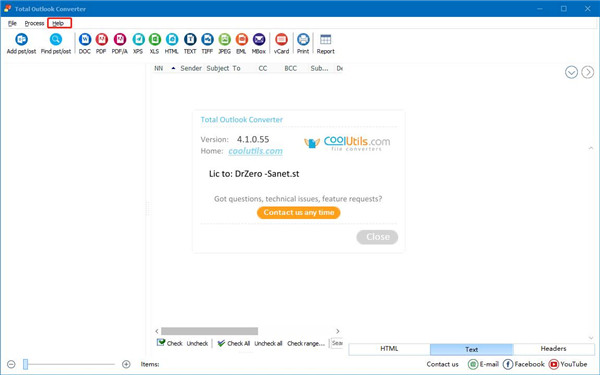The height and width of the screenshot is (375, 600).
Task: Open the File menu
Action: (x=12, y=23)
